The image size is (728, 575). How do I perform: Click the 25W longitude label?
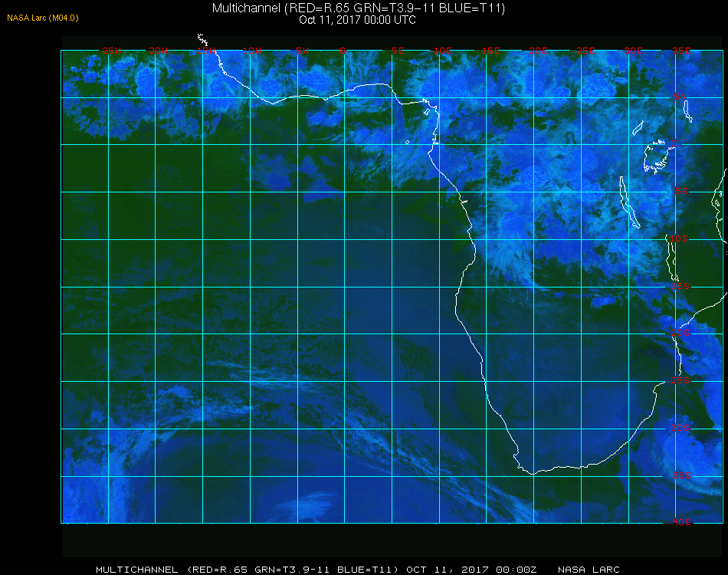(111, 51)
